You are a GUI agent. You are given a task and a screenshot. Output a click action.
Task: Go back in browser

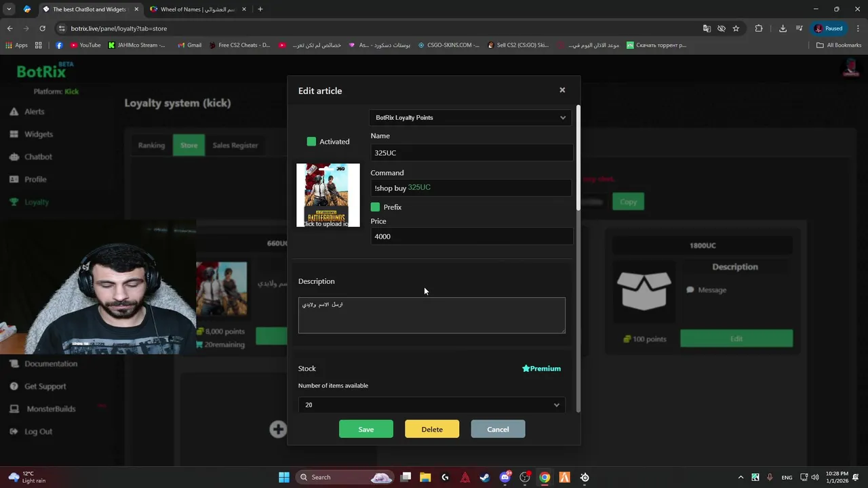pyautogui.click(x=9, y=28)
